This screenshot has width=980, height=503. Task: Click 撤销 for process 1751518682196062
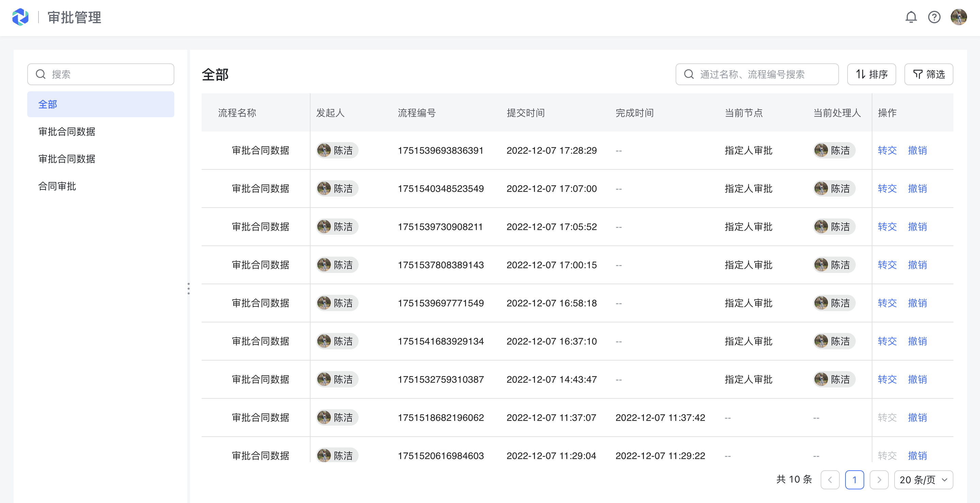pos(917,417)
